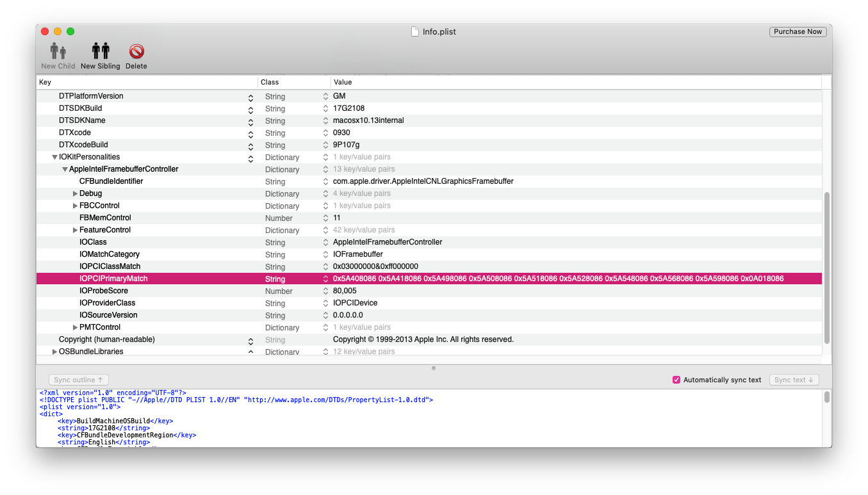Select the DTSDKName row
868x495 pixels.
click(x=429, y=120)
